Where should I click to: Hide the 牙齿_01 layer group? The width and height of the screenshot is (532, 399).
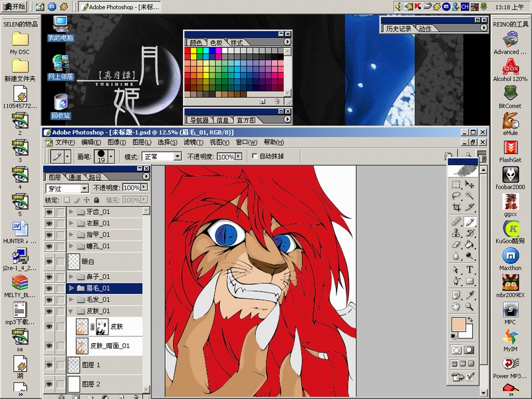coord(49,212)
